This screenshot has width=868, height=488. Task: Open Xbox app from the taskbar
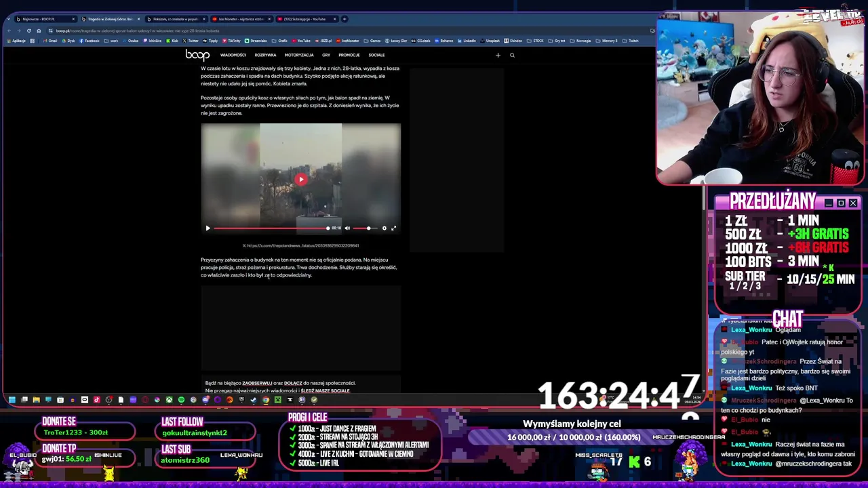tap(169, 400)
